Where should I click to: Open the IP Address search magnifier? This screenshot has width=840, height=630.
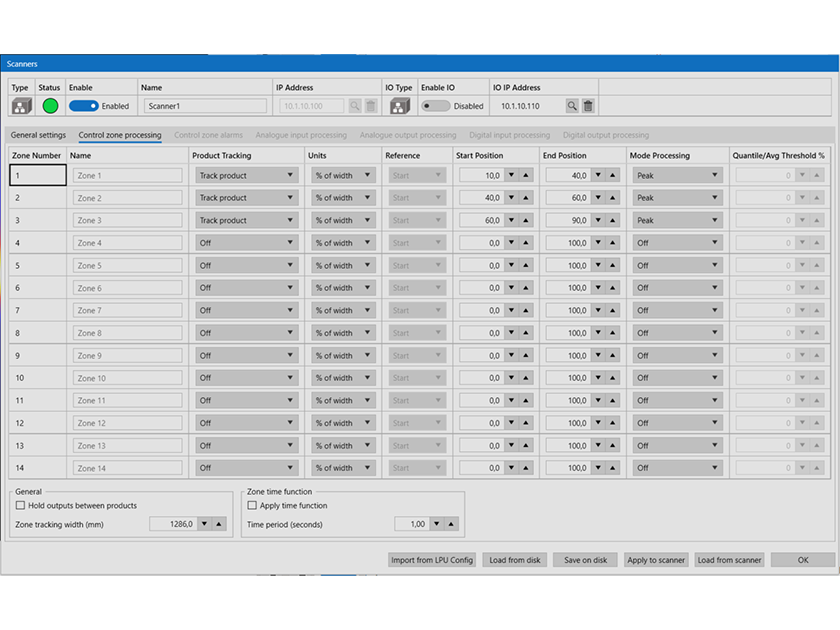355,104
